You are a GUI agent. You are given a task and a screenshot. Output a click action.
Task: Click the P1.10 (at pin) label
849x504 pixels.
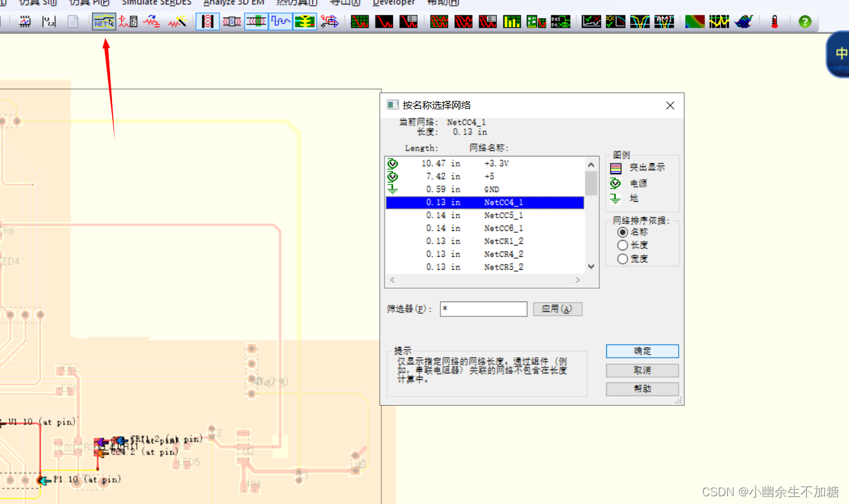pyautogui.click(x=87, y=479)
